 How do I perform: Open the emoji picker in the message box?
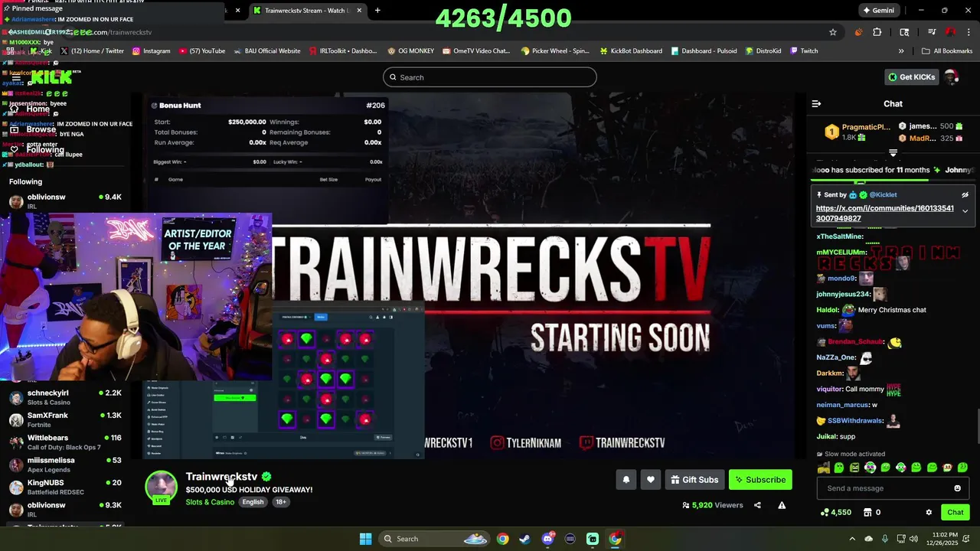pyautogui.click(x=957, y=488)
